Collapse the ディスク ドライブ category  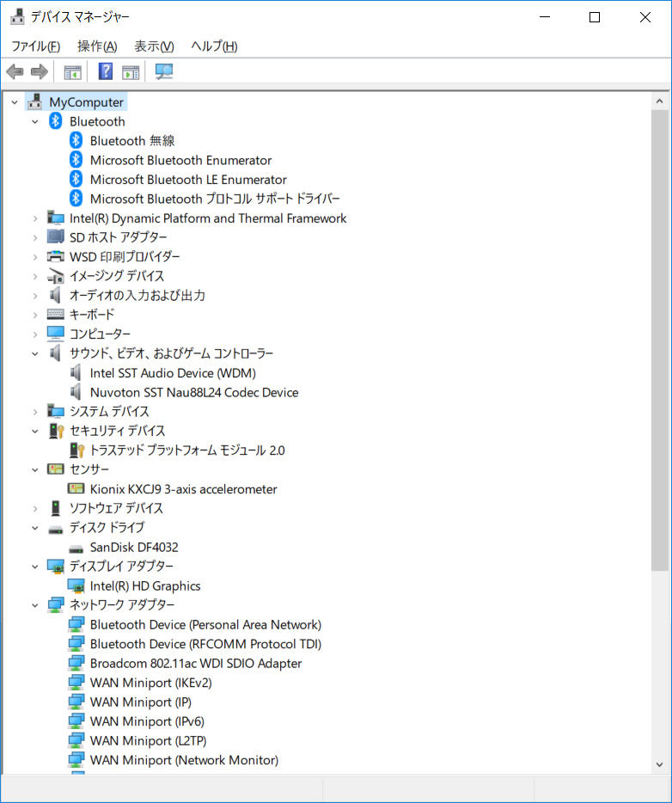34,528
